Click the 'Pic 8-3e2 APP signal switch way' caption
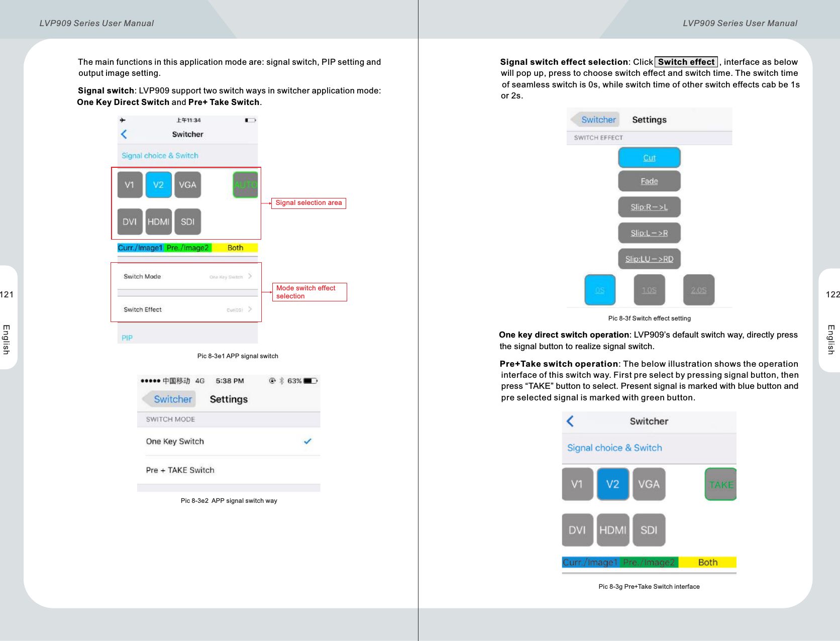The image size is (840, 641). point(229,501)
